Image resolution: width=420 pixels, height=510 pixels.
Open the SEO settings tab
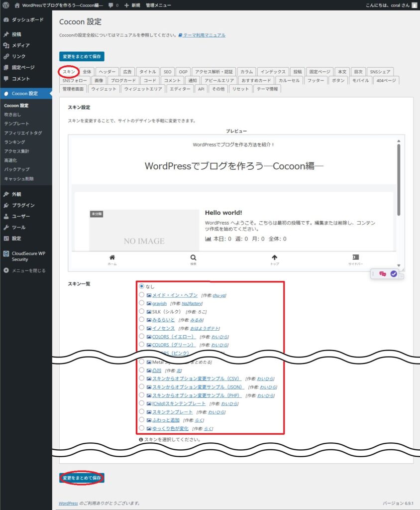[x=167, y=71]
